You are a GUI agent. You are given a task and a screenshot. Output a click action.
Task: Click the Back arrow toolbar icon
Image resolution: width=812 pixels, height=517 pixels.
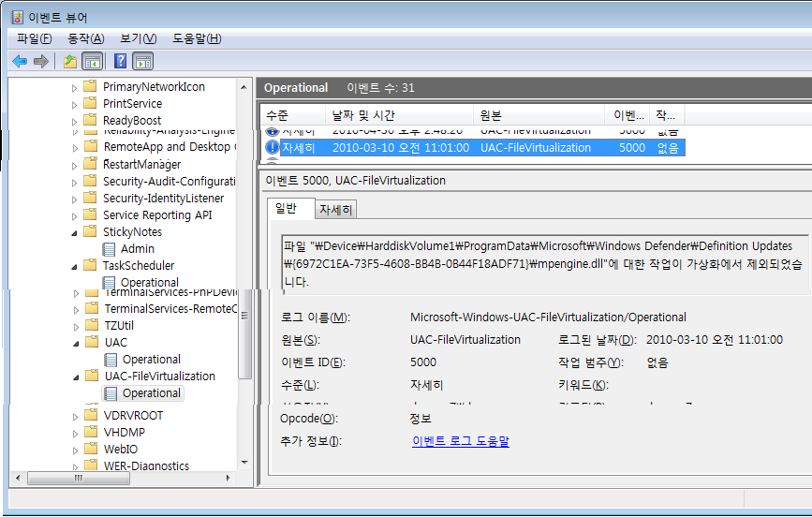(20, 62)
